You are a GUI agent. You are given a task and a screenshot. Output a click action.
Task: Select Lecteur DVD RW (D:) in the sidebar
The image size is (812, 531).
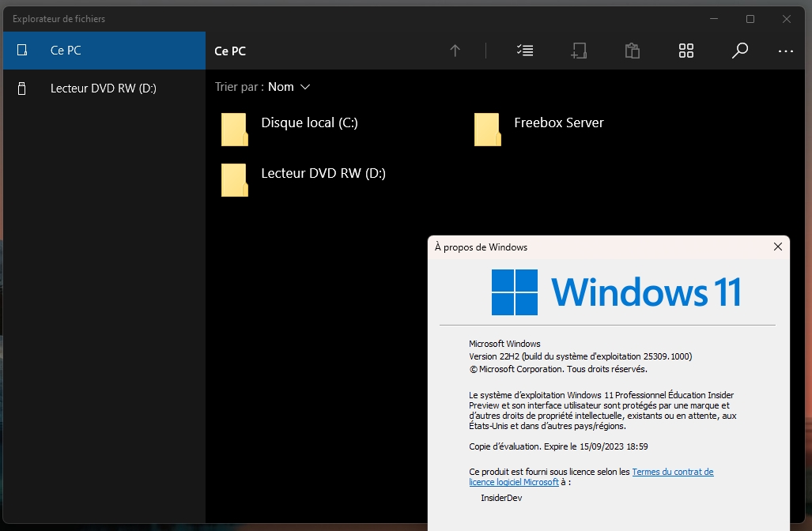pyautogui.click(x=103, y=88)
